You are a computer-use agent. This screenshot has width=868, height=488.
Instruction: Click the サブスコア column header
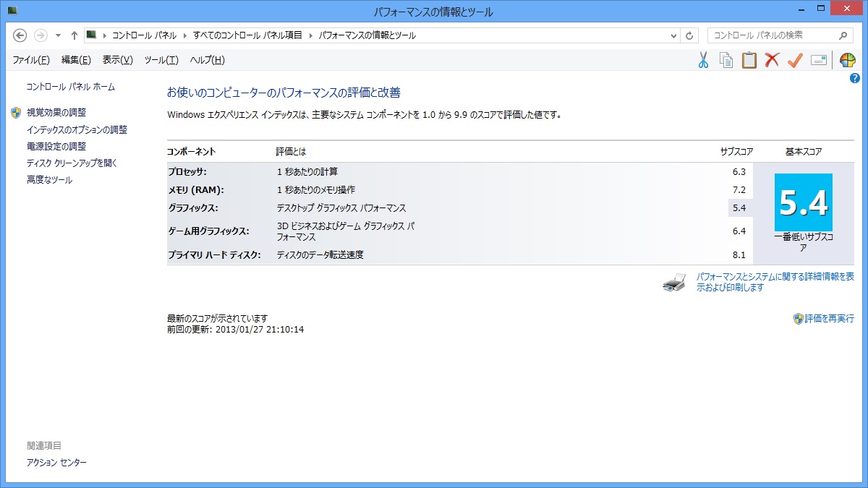click(x=736, y=152)
